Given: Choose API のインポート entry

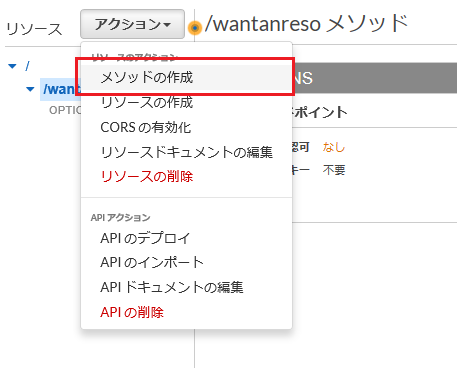Looking at the screenshot, I should point(187,263).
